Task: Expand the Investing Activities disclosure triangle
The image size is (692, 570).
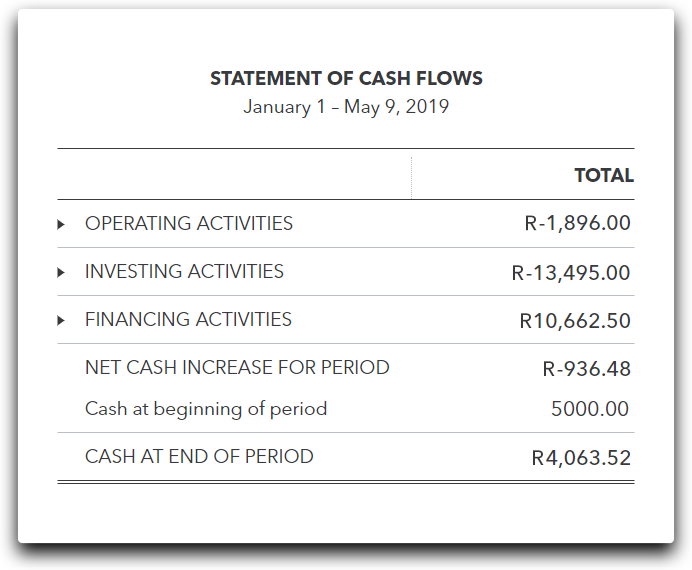Action: pos(61,272)
